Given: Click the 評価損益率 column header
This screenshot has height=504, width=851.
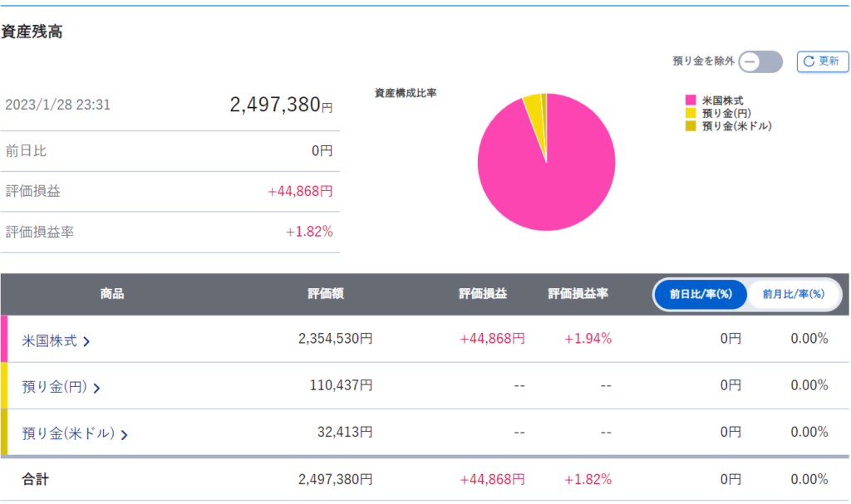Looking at the screenshot, I should (x=578, y=294).
